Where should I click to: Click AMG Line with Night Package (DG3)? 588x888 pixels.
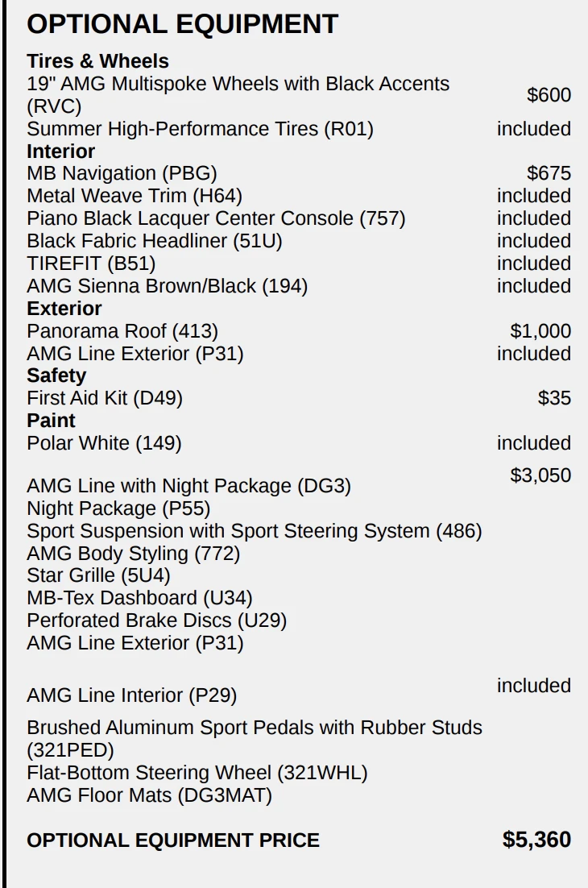188,486
